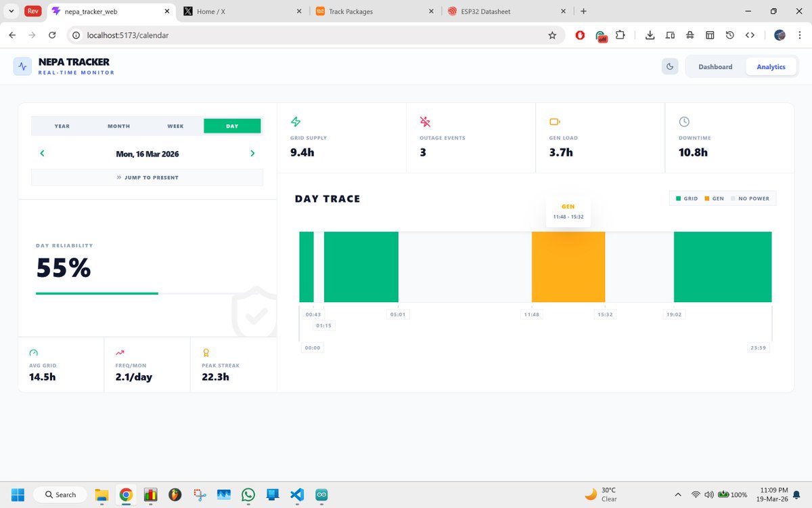
Task: Click the green GRID legend swatch
Action: pyautogui.click(x=679, y=198)
